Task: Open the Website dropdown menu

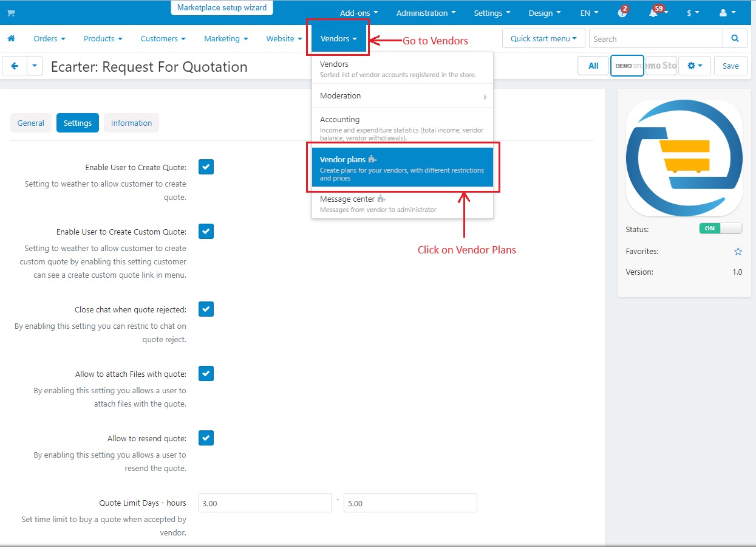Action: pyautogui.click(x=284, y=38)
